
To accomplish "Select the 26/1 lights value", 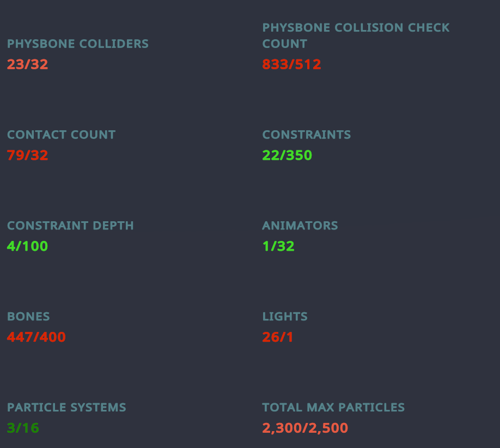I will pos(278,337).
